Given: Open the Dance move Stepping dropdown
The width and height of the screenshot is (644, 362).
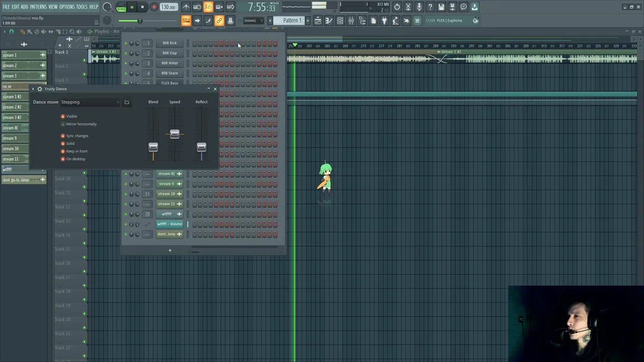Looking at the screenshot, I should [90, 102].
